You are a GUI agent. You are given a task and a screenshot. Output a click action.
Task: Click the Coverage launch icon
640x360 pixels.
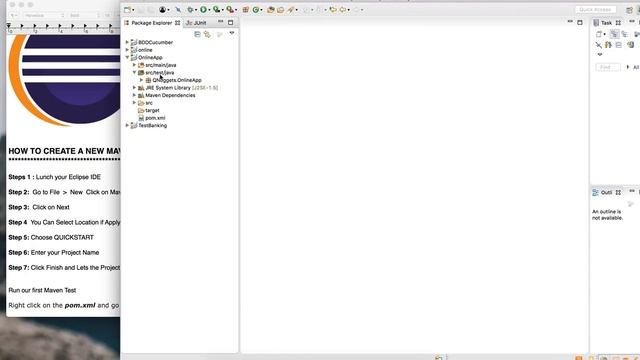coord(216,9)
